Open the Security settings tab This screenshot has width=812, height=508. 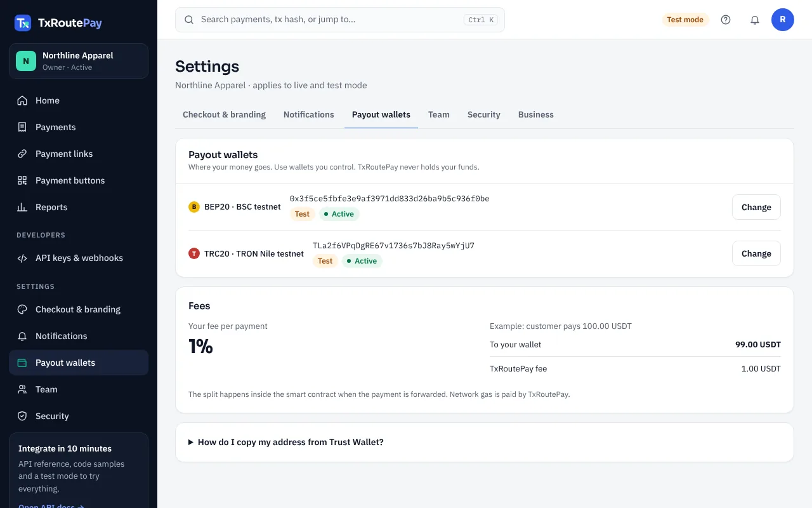pyautogui.click(x=484, y=115)
